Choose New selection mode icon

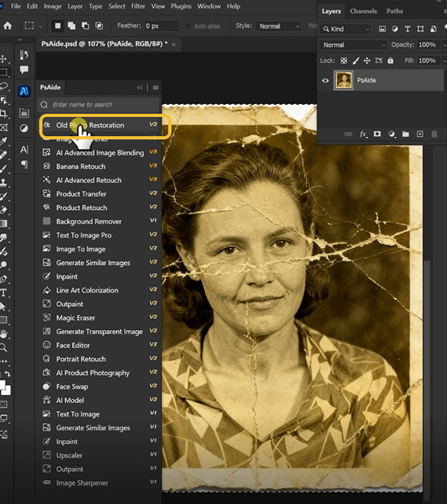(58, 26)
